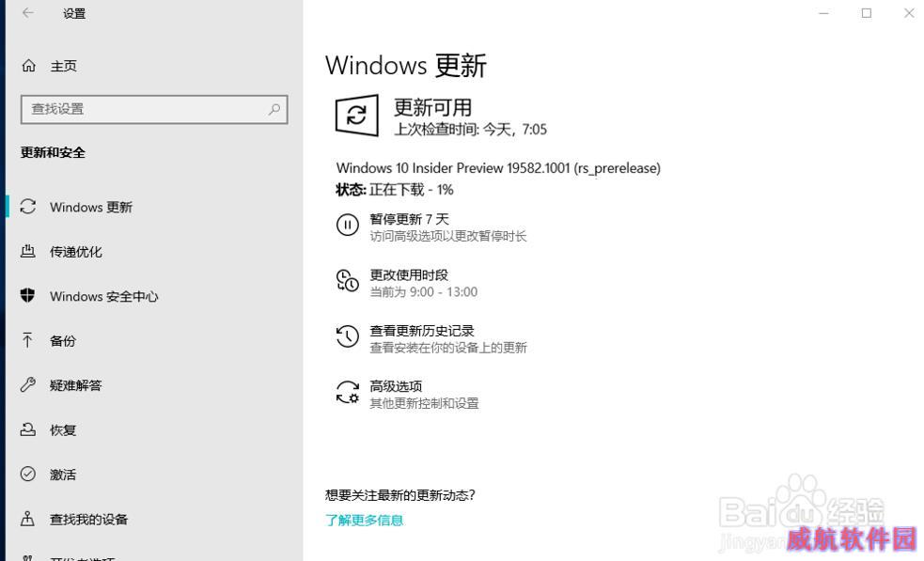Click the 恢复 icon
The image size is (924, 561).
point(27,429)
